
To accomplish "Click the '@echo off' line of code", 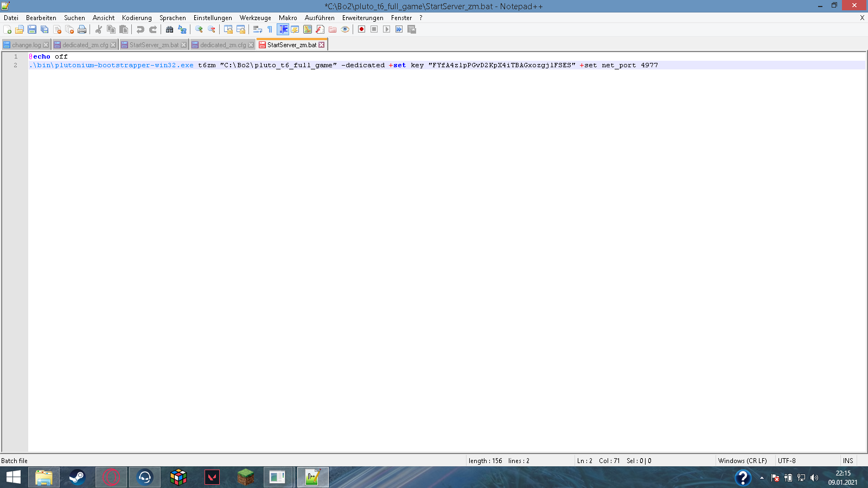I will (48, 56).
